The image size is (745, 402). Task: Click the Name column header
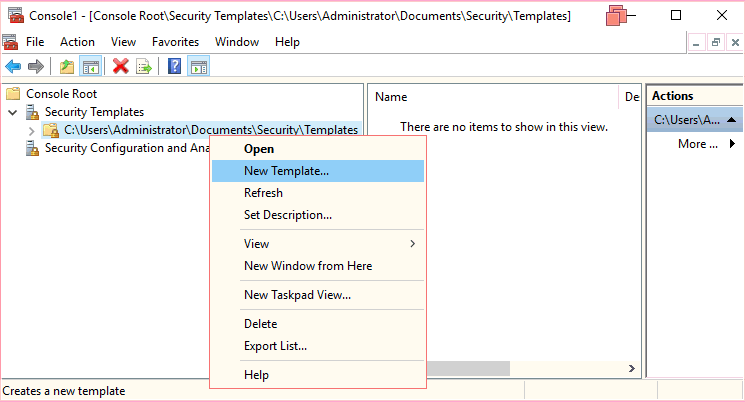click(x=391, y=97)
